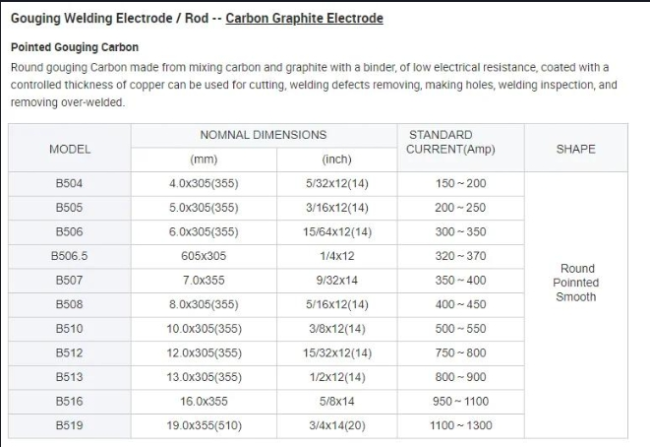Image resolution: width=650 pixels, height=447 pixels.
Task: Select the B519 model cell
Action: coord(70,425)
